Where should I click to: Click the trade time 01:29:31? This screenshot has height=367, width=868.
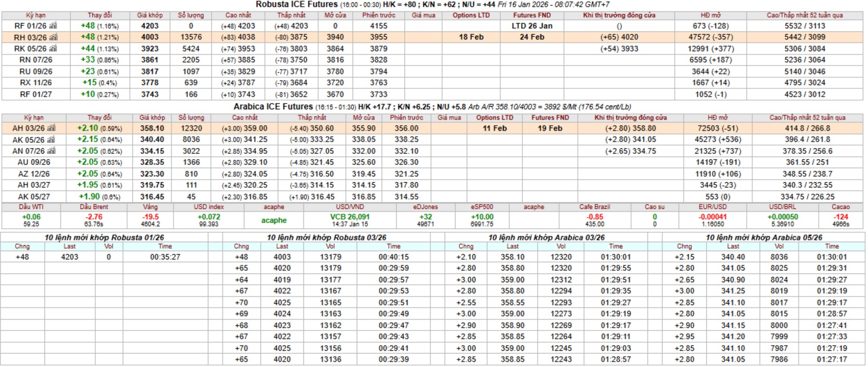pos(832,268)
